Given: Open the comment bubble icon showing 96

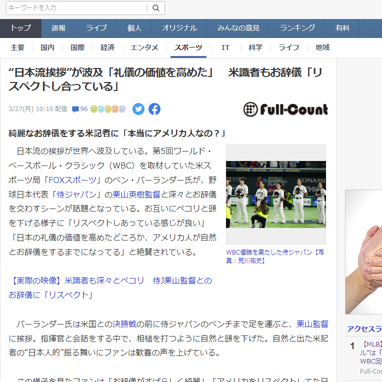Looking at the screenshot, I should click(80, 109).
